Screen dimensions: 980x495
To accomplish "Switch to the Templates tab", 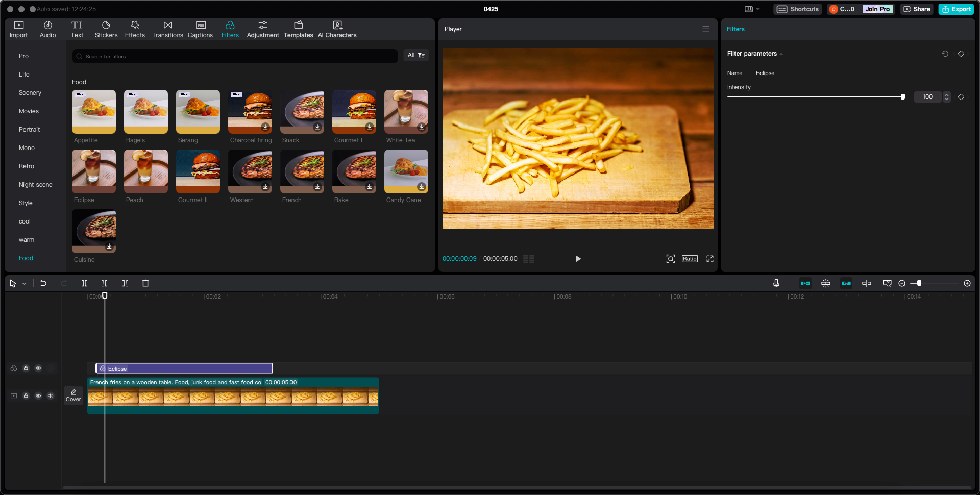I will (299, 30).
